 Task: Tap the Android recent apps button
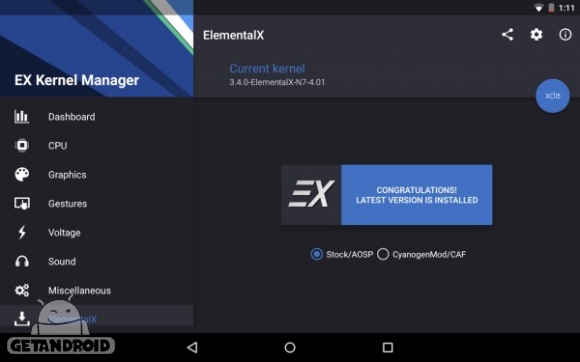[x=388, y=347]
